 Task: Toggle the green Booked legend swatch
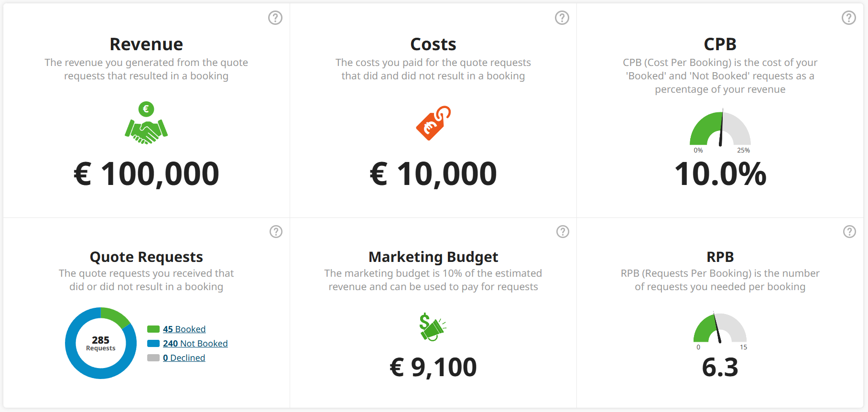153,329
